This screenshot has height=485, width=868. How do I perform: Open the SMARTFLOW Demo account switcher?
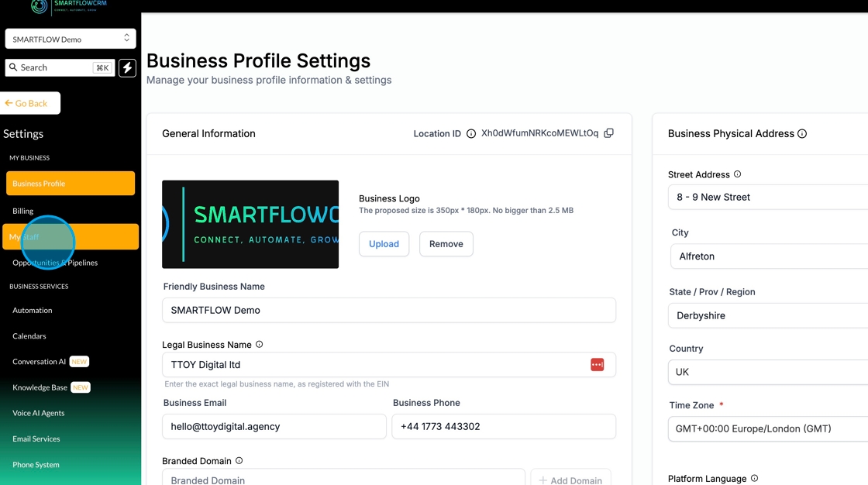tap(71, 39)
